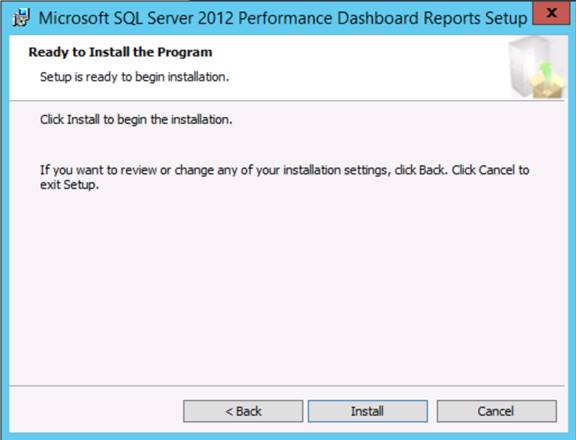Click the empty area of the dialog body

287,286
